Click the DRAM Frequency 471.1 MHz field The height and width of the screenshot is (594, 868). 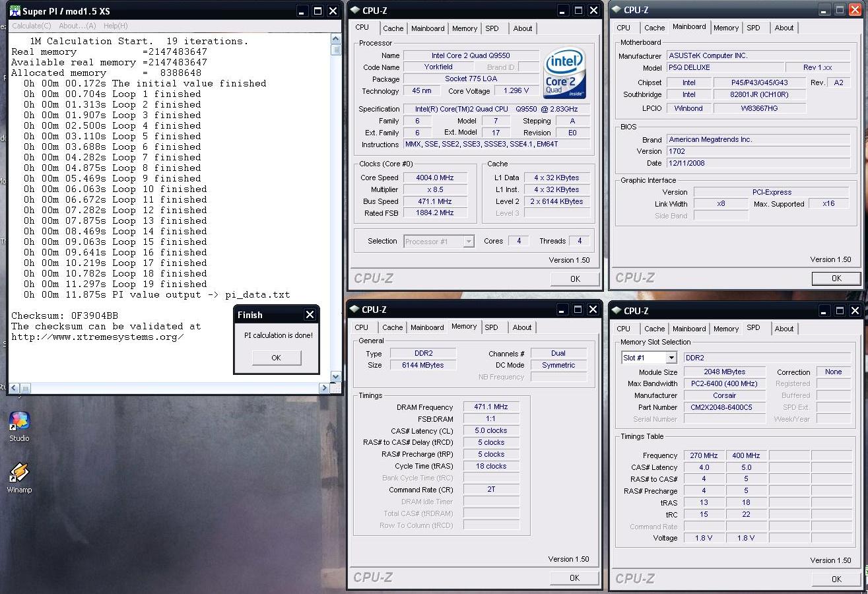(x=491, y=407)
